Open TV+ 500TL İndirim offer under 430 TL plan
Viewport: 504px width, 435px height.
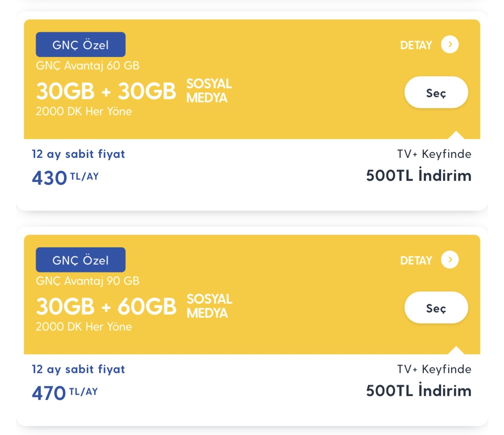click(x=419, y=168)
